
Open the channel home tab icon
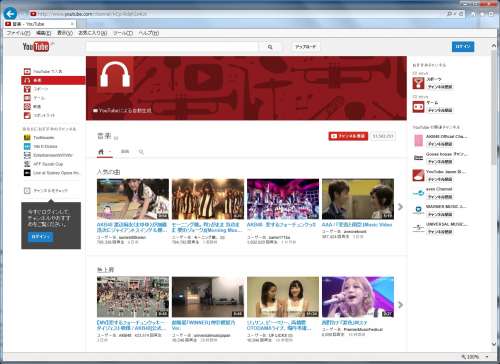101,152
